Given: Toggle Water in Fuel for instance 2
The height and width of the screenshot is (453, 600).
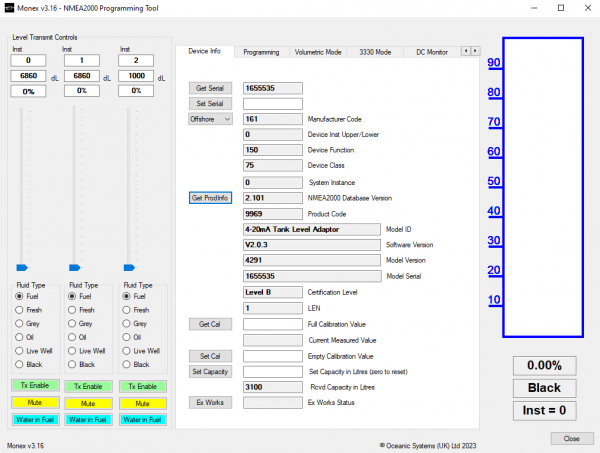Looking at the screenshot, I should (143, 419).
